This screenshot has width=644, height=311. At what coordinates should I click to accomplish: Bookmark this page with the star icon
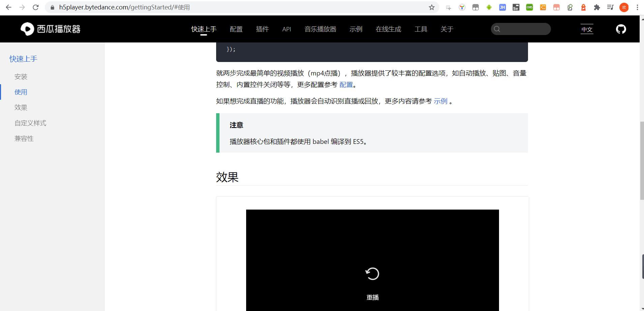coord(432,7)
